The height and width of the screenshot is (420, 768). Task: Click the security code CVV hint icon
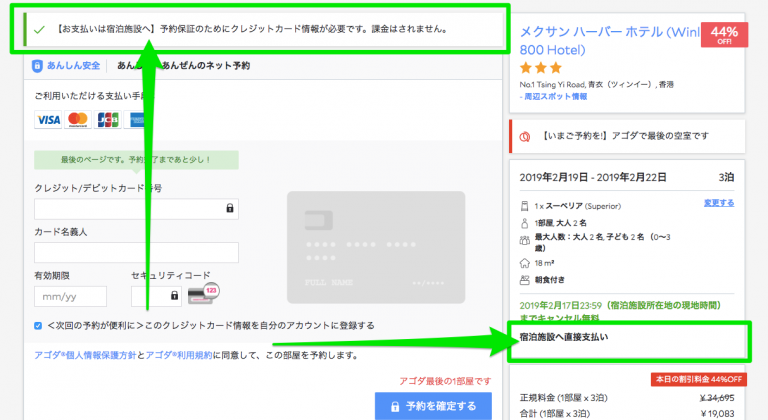coord(203,295)
